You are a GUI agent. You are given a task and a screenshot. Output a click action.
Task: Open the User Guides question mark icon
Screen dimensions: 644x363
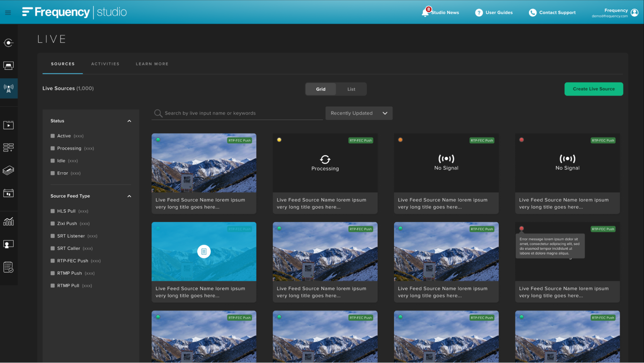click(479, 13)
